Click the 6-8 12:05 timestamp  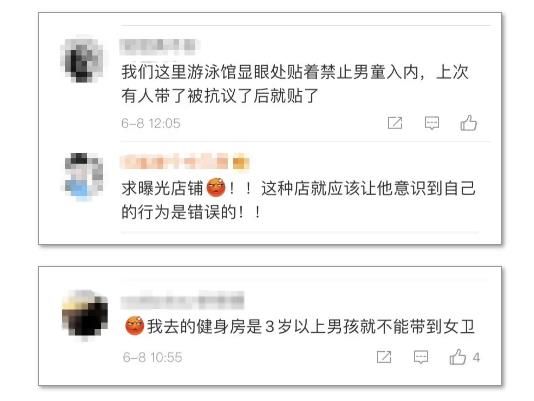[151, 123]
